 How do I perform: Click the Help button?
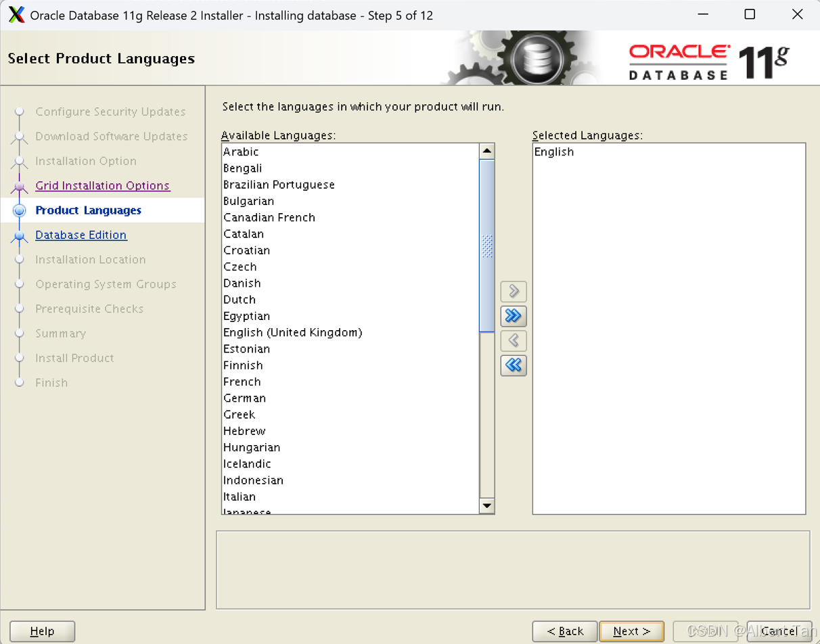pyautogui.click(x=42, y=631)
